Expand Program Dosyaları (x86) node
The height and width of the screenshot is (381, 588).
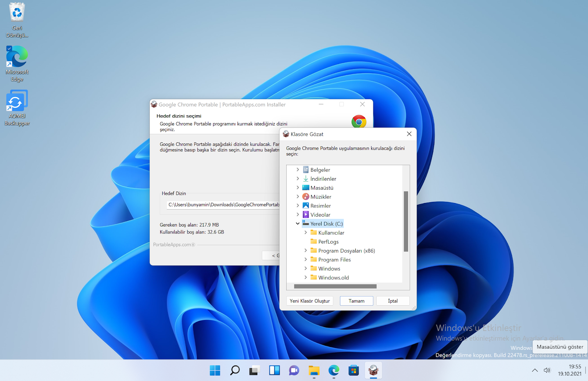(x=305, y=250)
